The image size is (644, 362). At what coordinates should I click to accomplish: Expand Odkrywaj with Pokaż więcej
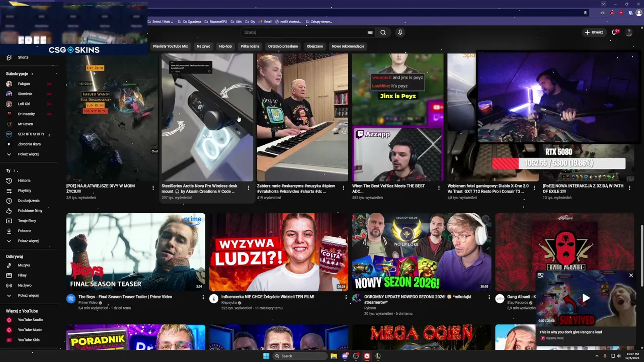pos(28,295)
